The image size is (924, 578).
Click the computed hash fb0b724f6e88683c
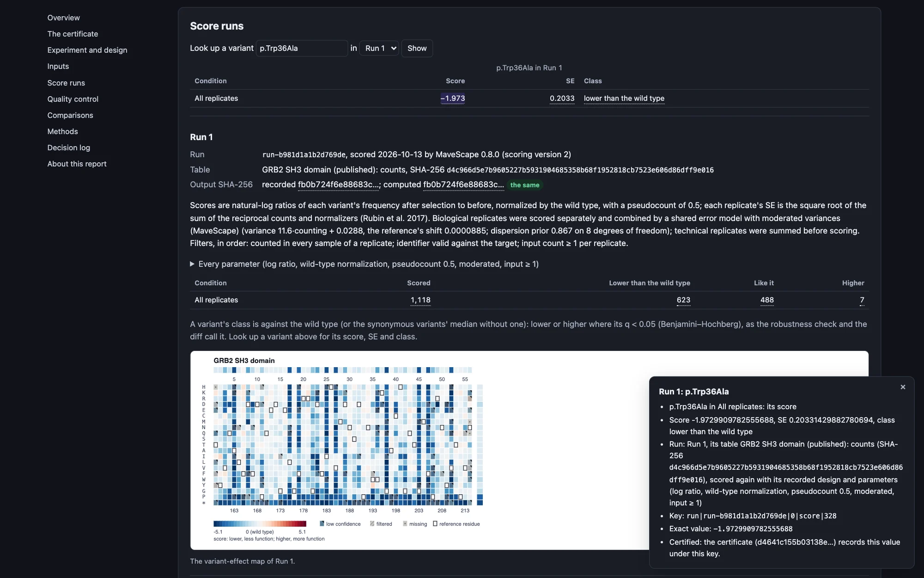tap(463, 184)
